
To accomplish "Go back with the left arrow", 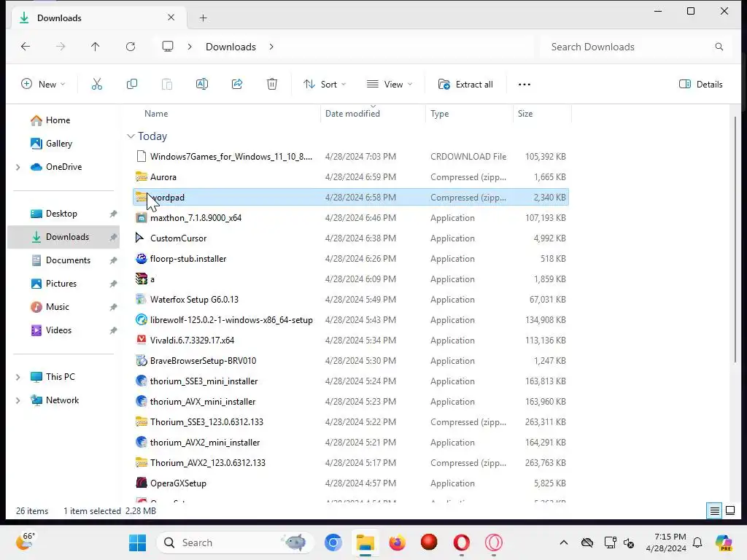I will point(26,46).
